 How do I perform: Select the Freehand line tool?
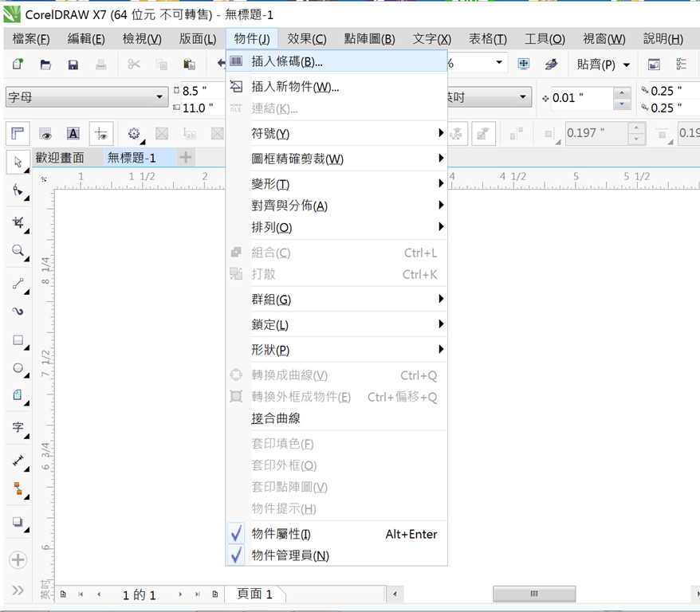(18, 284)
